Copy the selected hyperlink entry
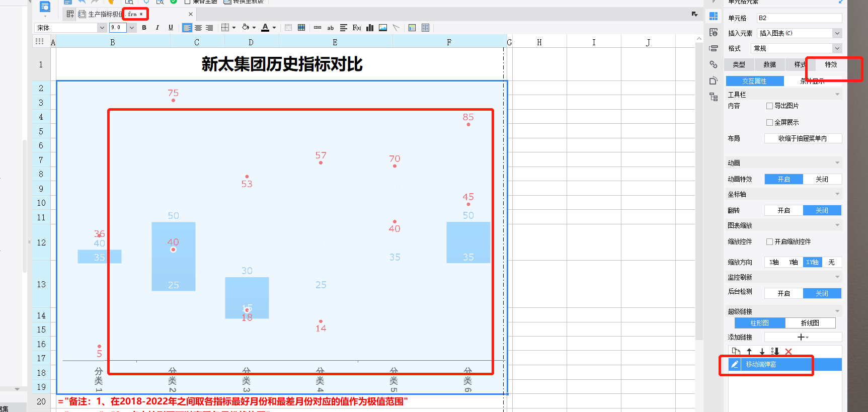The height and width of the screenshot is (412, 868). 736,352
